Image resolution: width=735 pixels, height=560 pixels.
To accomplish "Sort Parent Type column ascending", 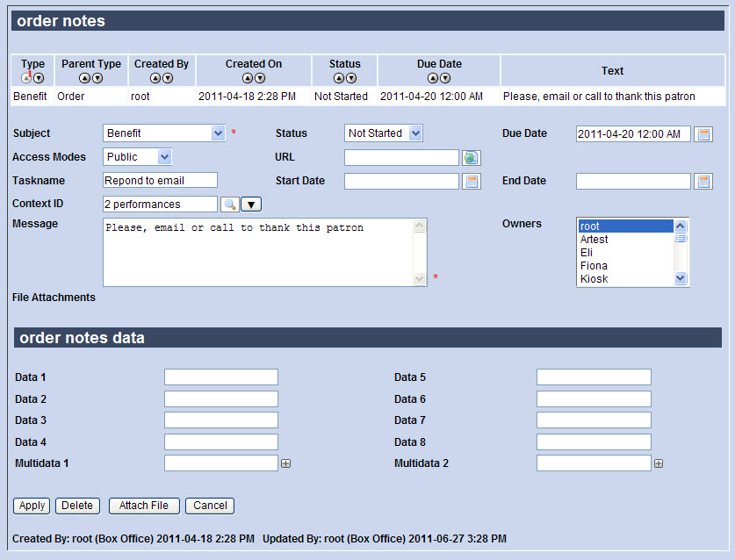I will pyautogui.click(x=85, y=78).
